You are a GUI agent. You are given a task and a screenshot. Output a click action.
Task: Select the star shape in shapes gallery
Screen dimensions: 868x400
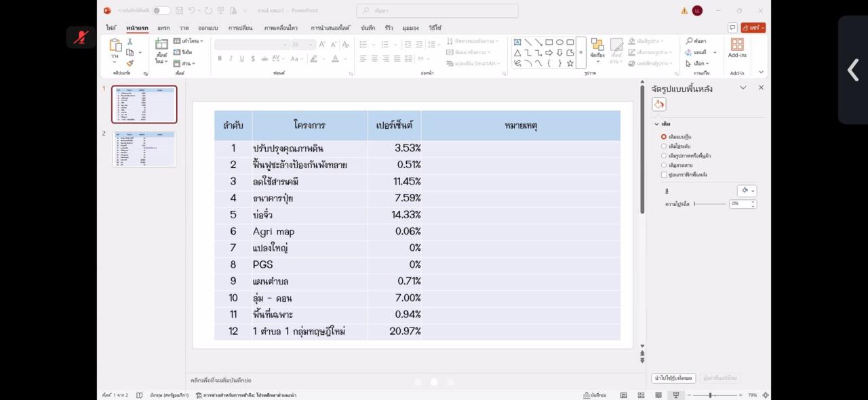tap(570, 63)
